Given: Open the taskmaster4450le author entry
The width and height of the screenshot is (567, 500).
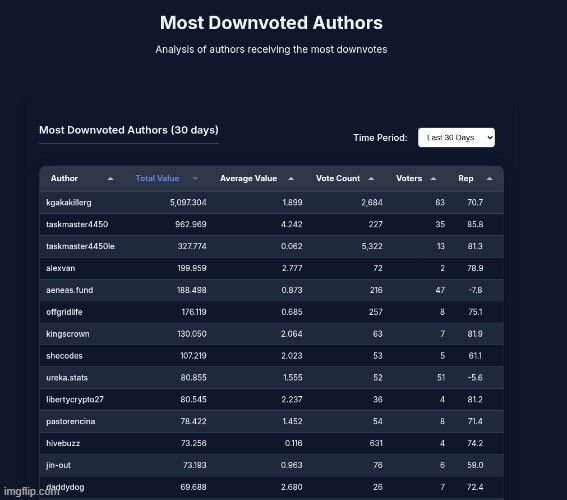Looking at the screenshot, I should pos(80,246).
